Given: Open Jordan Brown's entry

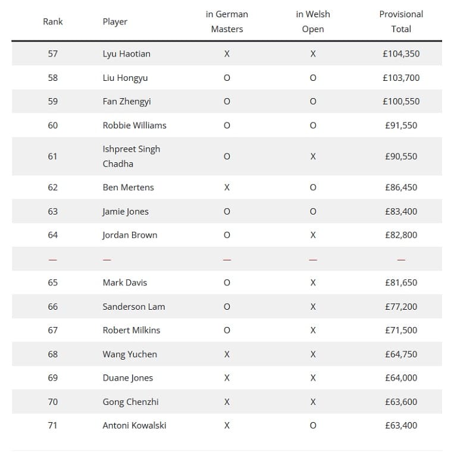Looking at the screenshot, I should (130, 235).
